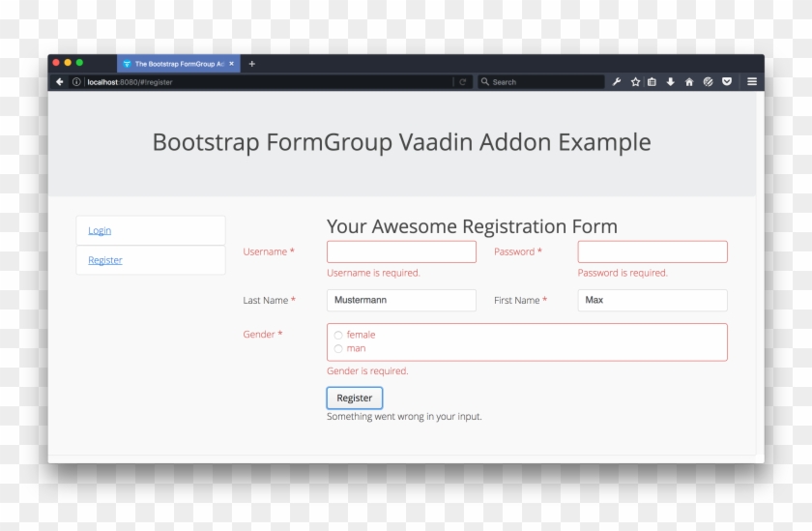Screen dimensions: 812x531
Task: Focus the Password input field
Action: [652, 251]
